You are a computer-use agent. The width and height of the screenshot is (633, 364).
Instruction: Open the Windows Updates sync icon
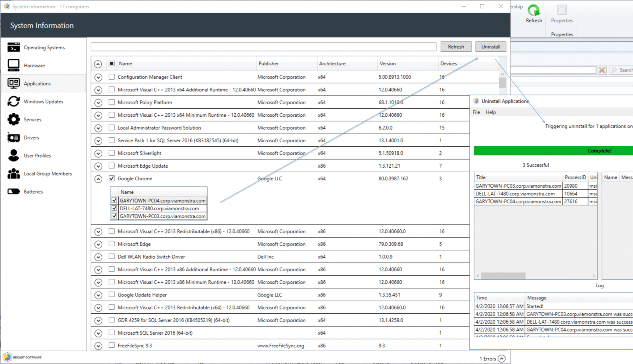14,101
